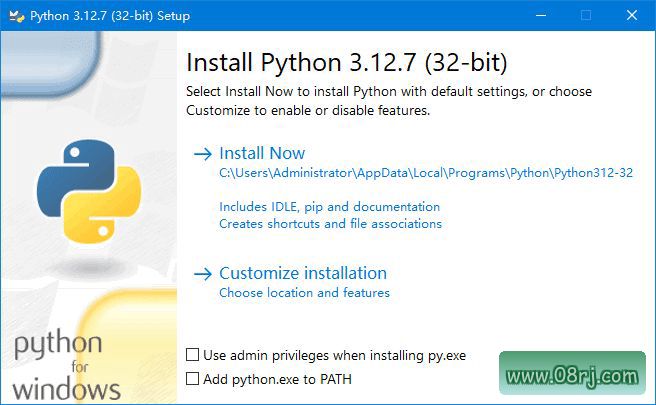656x405 pixels.
Task: Check the 'Add python.exe to PATH' box
Action: click(x=193, y=379)
